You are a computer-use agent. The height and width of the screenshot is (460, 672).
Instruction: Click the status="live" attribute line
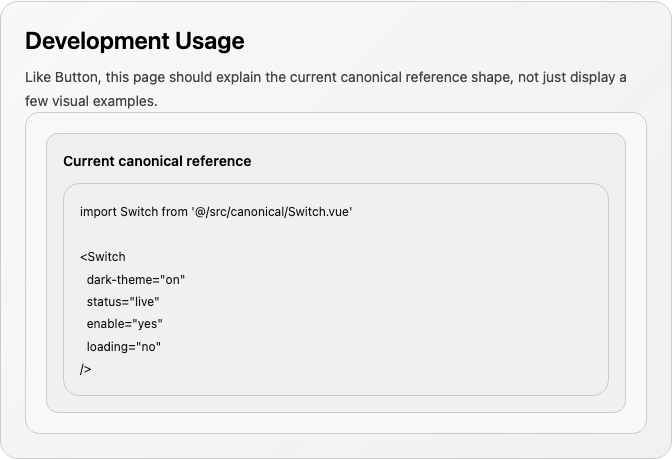pyautogui.click(x=123, y=302)
